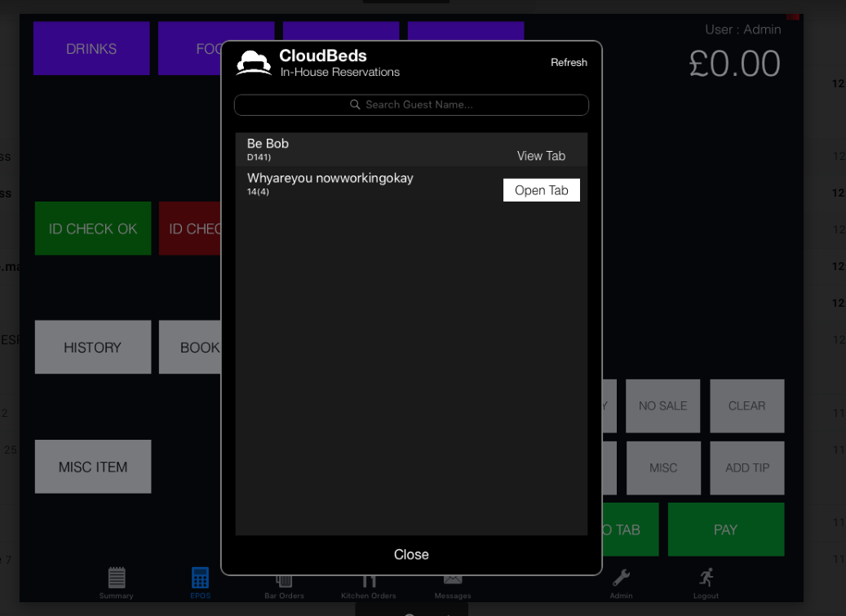
Task: Open the HISTORY button
Action: click(x=92, y=348)
